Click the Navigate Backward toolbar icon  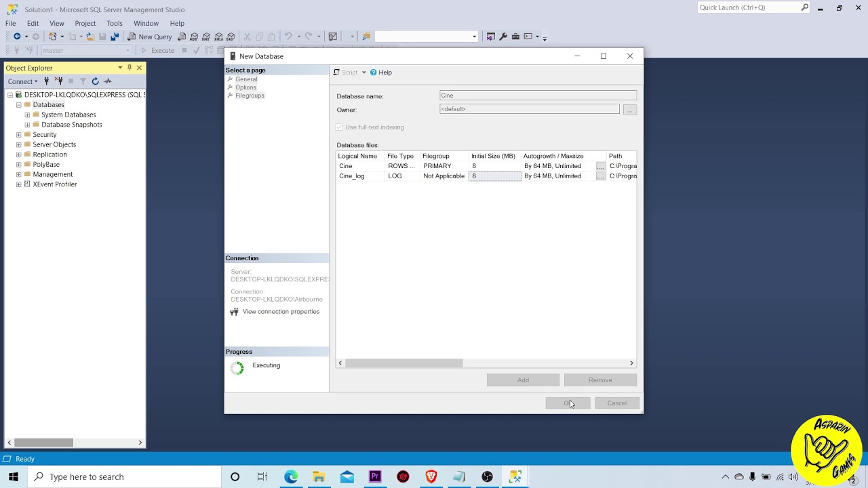tap(17, 37)
